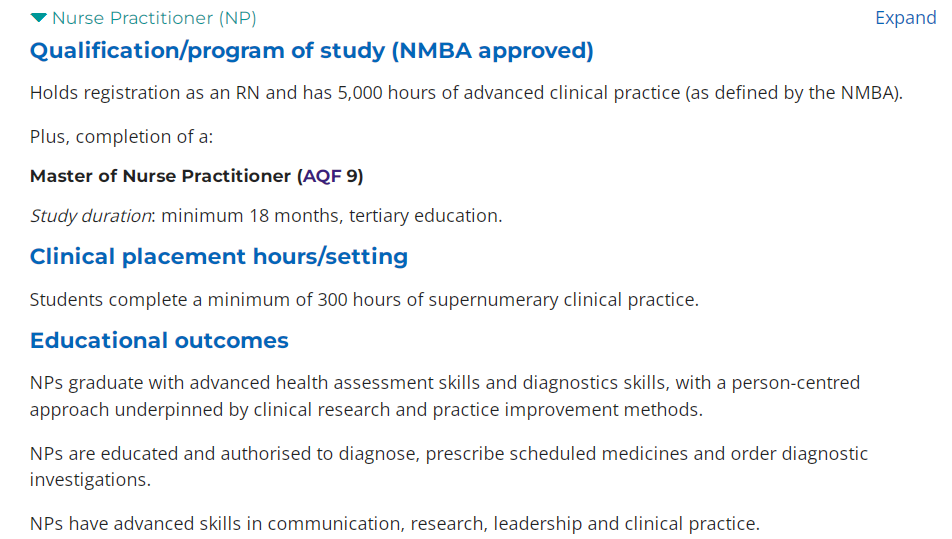The image size is (952, 539).
Task: Click the Expand link
Action: pyautogui.click(x=905, y=18)
